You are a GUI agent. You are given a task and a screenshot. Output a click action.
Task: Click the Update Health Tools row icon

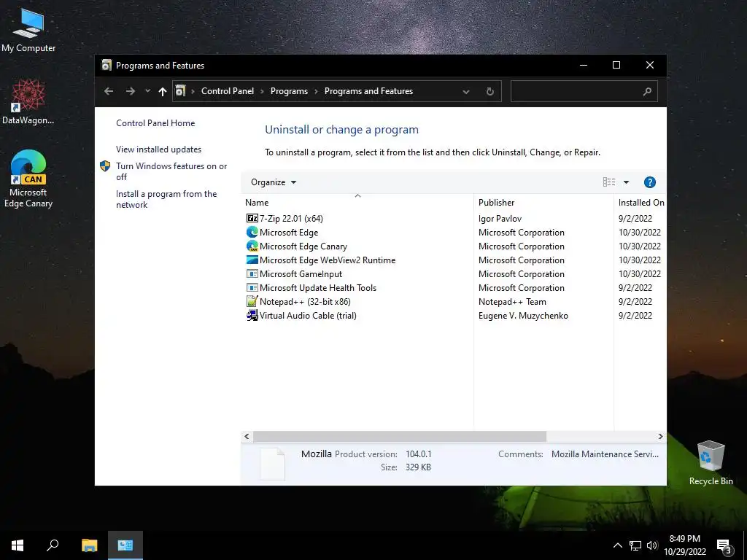pyautogui.click(x=252, y=287)
